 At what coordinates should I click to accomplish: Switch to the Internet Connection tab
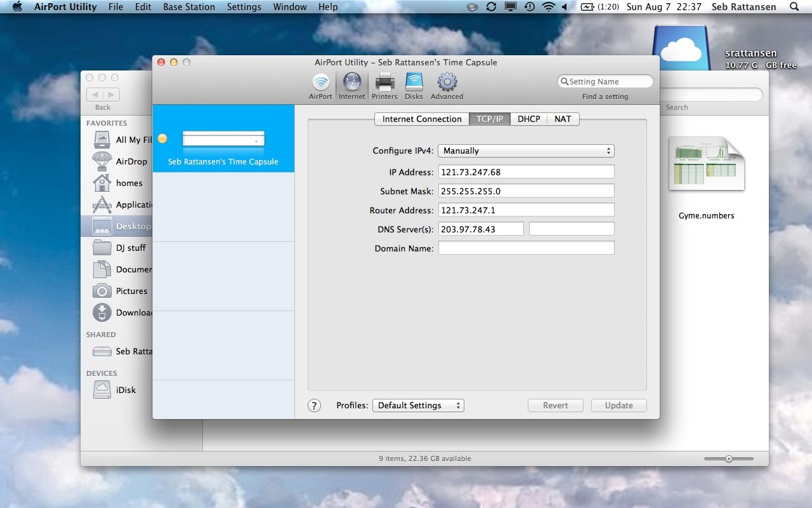pyautogui.click(x=422, y=119)
